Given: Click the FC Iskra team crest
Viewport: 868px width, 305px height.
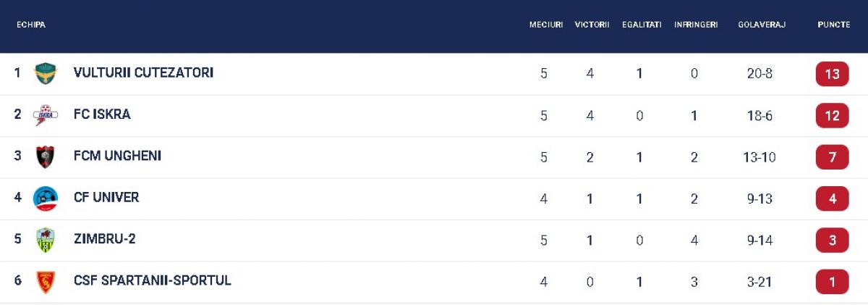Looking at the screenshot, I should pos(46,114).
